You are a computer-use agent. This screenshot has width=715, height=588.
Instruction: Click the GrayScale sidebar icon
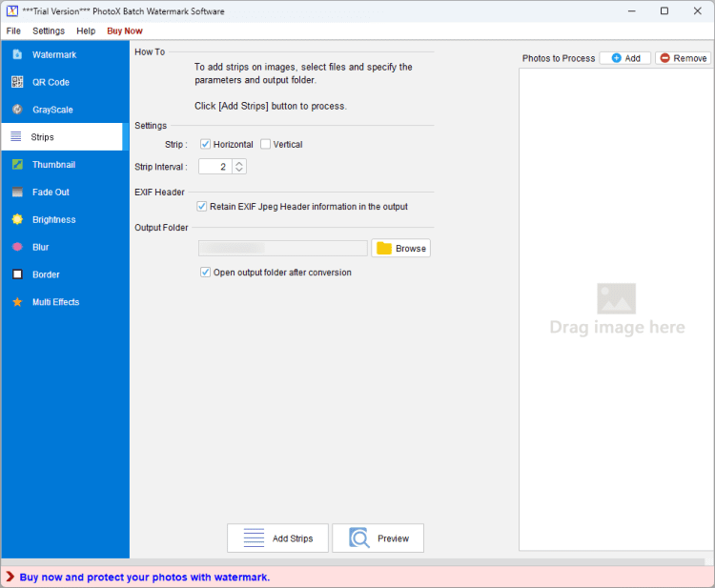[17, 110]
